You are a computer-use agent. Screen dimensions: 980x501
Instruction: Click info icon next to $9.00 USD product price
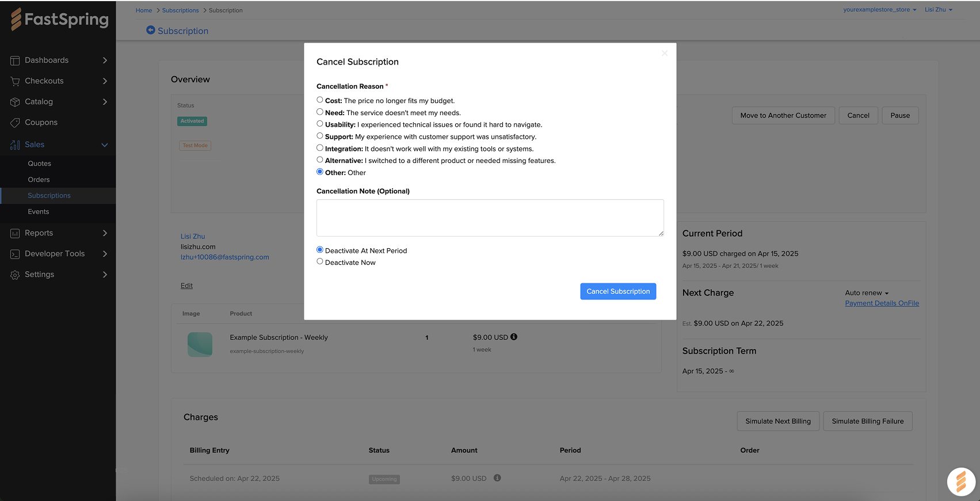point(514,337)
